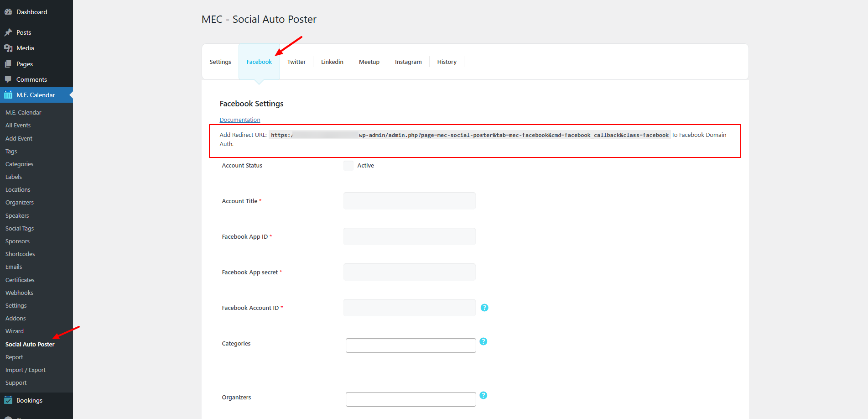Click the Account Title input field

(x=410, y=201)
